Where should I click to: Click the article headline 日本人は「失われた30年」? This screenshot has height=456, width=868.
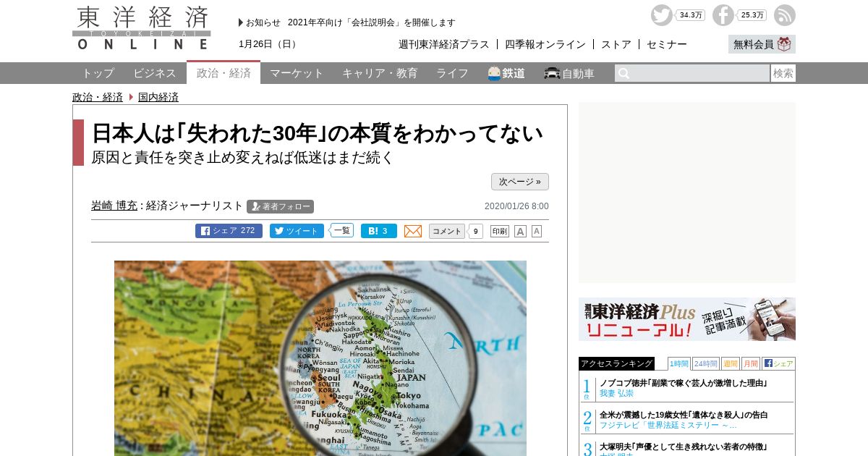tap(317, 133)
